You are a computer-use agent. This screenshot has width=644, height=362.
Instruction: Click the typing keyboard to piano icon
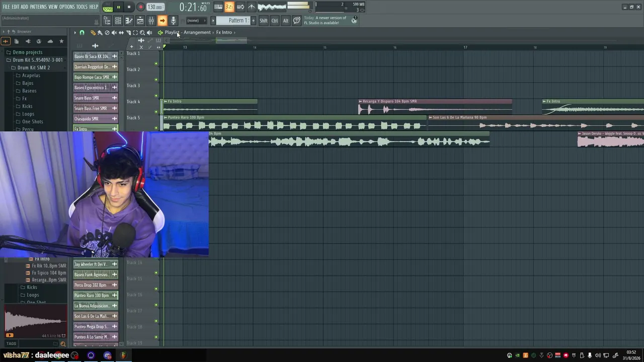tap(218, 7)
